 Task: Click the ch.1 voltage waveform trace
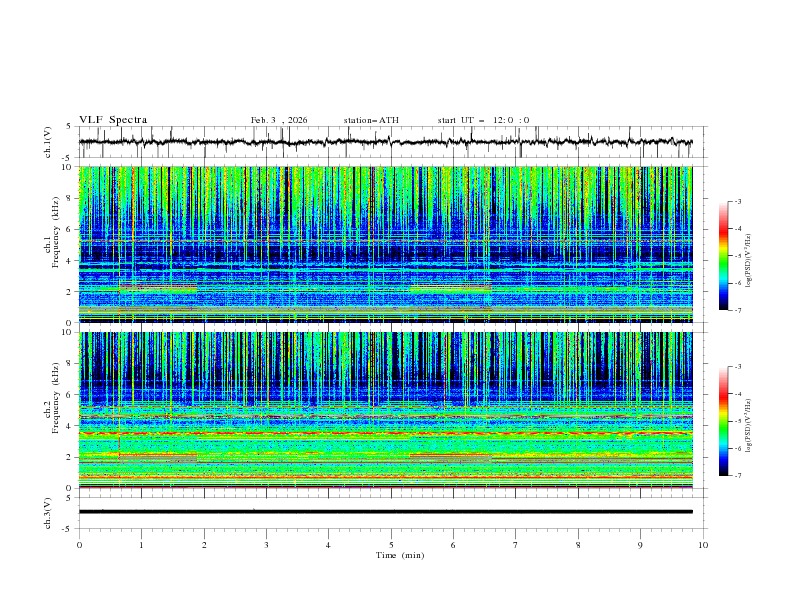[385, 142]
